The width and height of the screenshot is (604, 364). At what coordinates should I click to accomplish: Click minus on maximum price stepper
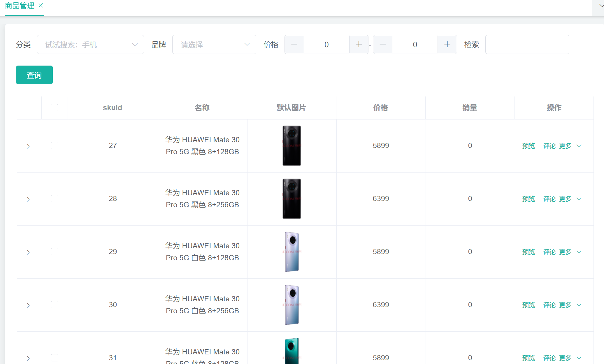[x=383, y=45]
